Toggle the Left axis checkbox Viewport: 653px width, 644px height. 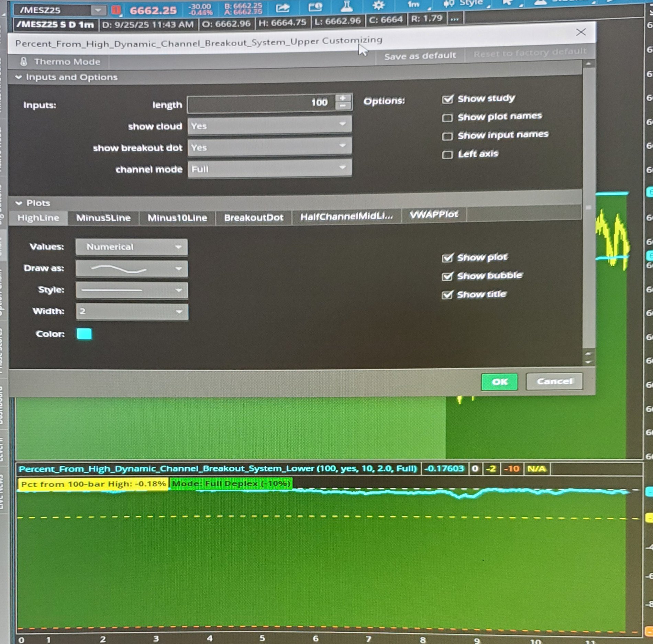[447, 155]
